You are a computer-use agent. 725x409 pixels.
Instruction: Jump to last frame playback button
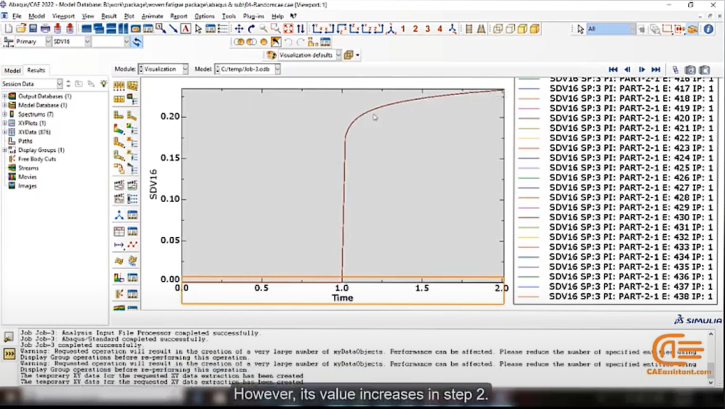click(656, 69)
